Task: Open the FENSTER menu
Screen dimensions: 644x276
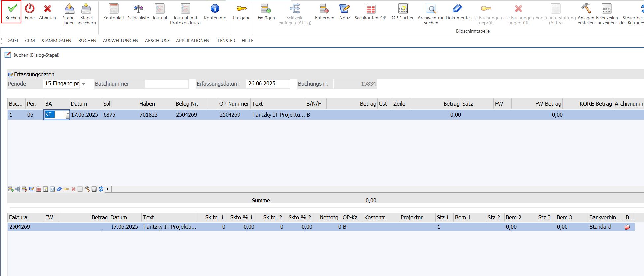Action: (226, 41)
